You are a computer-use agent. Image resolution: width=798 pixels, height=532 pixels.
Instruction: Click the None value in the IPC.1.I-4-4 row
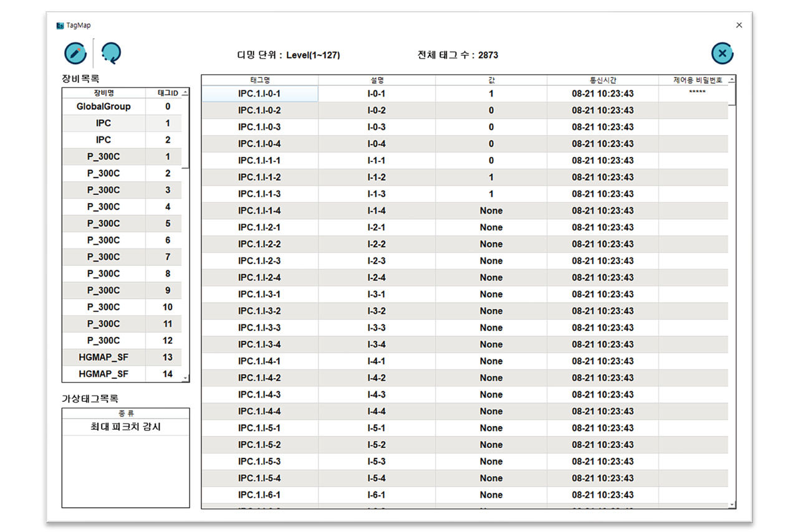491,411
